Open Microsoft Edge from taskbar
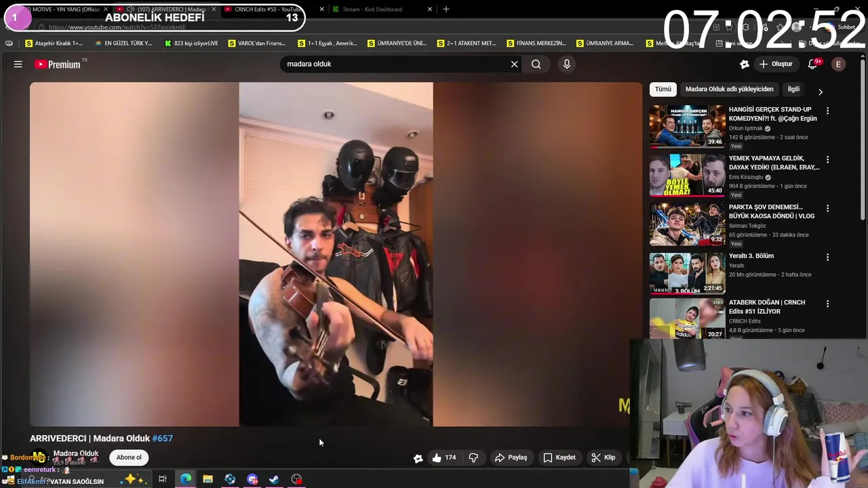This screenshot has width=868, height=488. coord(185,479)
